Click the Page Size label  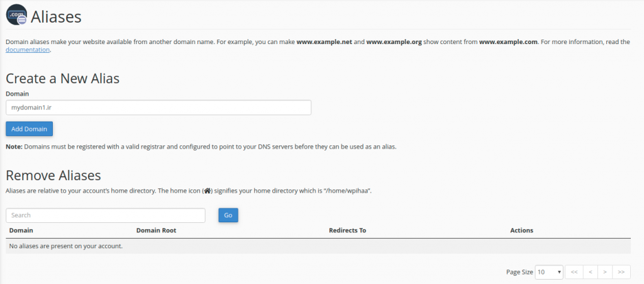coord(519,272)
